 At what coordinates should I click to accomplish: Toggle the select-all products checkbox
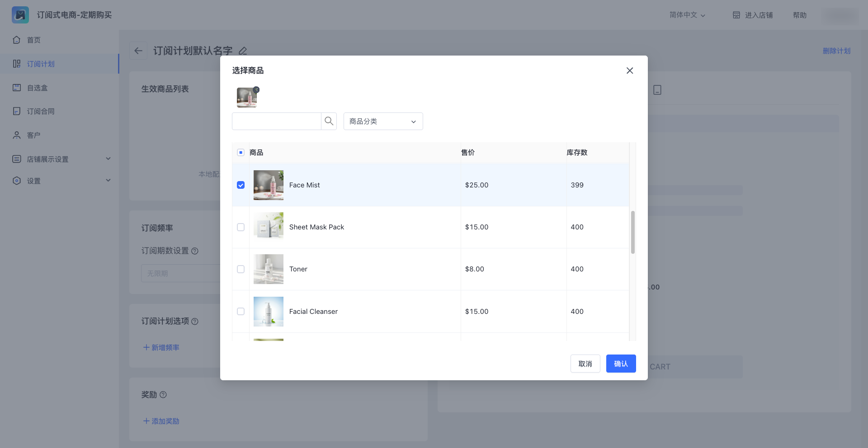point(241,153)
